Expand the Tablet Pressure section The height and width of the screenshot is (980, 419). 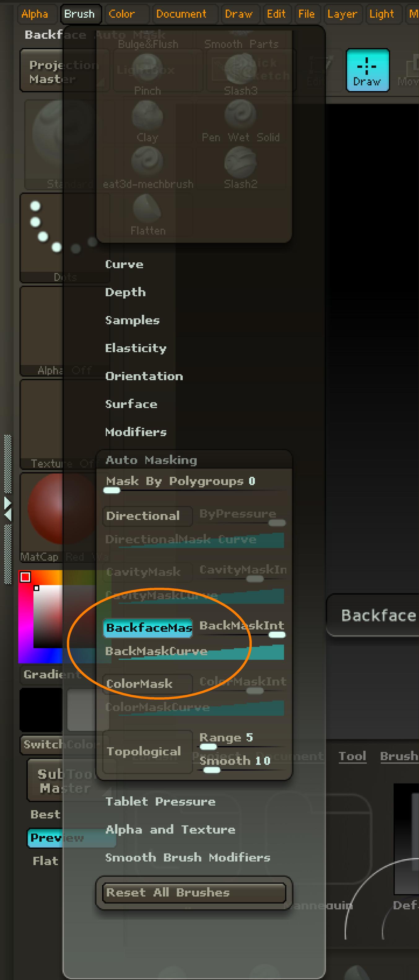160,802
